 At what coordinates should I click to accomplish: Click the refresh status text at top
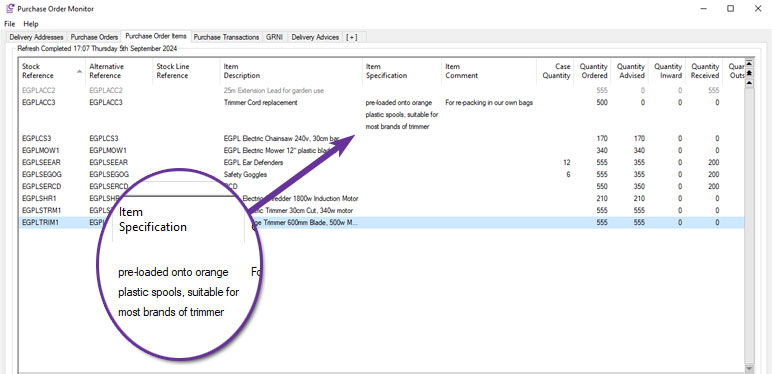(97, 49)
